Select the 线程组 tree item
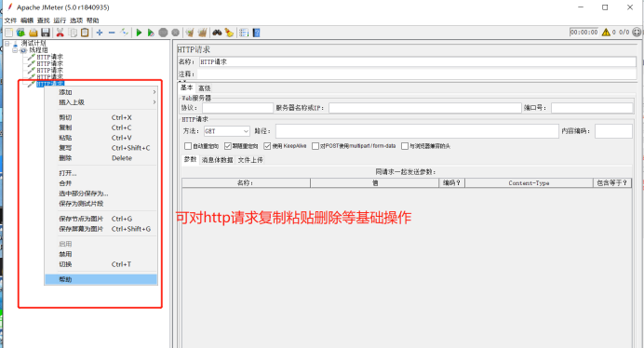This screenshot has height=348, width=644. [38, 50]
